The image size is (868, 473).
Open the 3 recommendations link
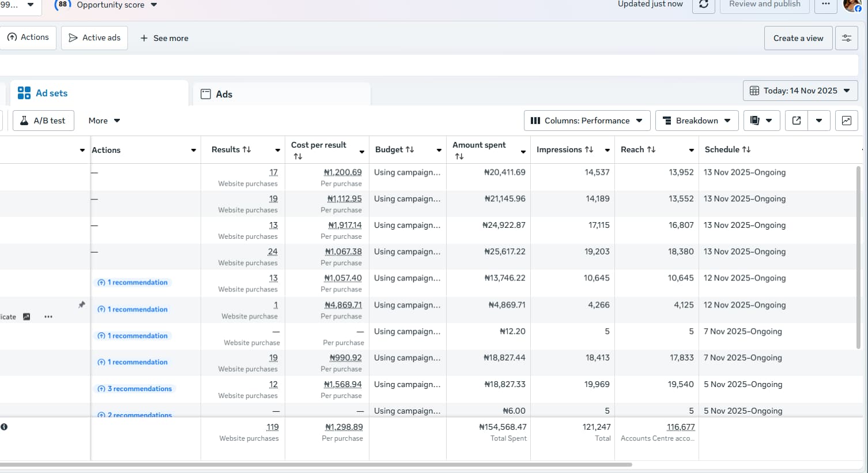(139, 389)
